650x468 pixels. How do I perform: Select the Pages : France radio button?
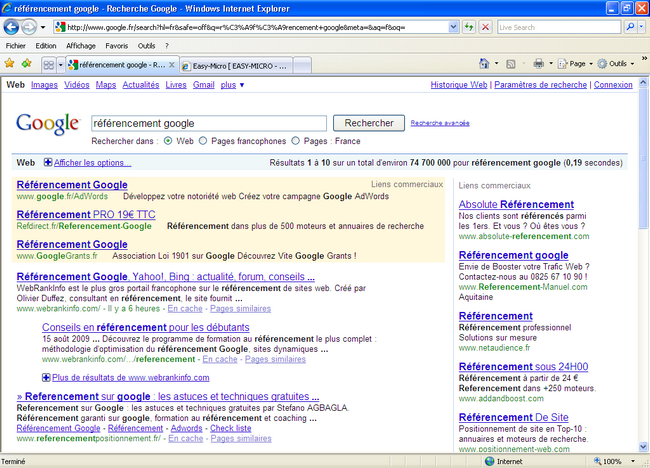tap(295, 141)
